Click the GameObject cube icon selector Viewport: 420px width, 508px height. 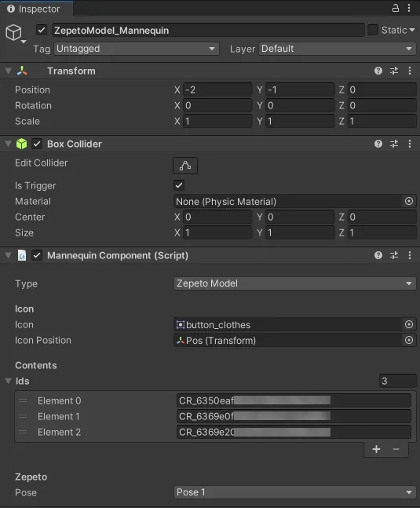(15, 34)
